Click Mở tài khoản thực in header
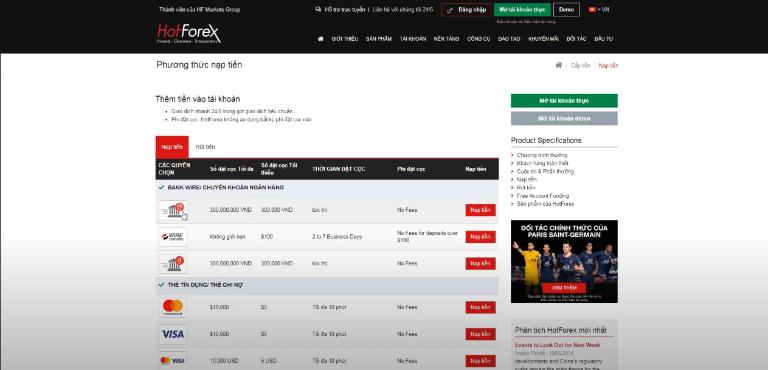 click(x=522, y=10)
